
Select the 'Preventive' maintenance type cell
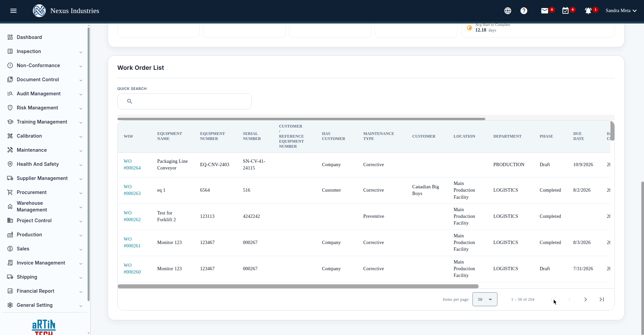pos(374,216)
